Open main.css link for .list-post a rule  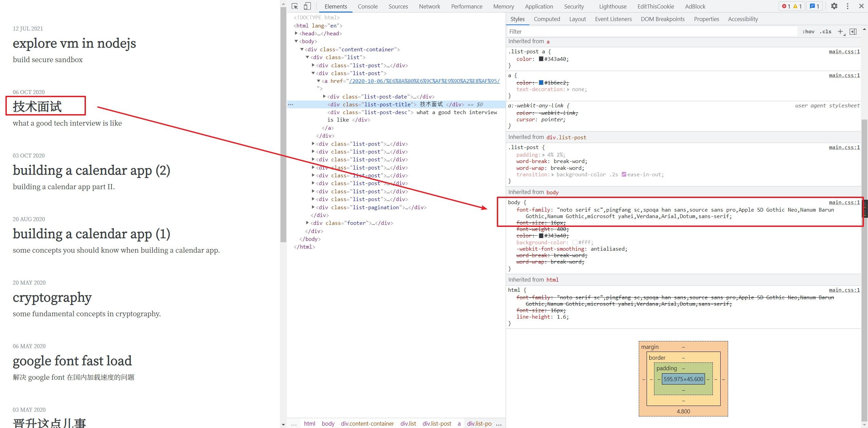click(844, 52)
